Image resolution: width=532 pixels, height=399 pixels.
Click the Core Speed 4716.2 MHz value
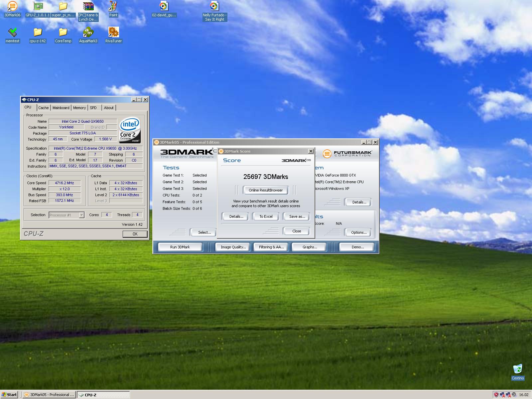pos(65,183)
